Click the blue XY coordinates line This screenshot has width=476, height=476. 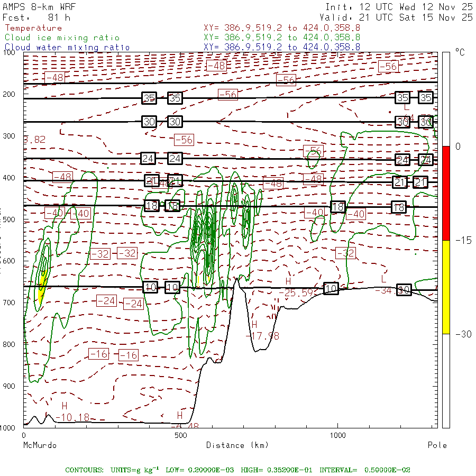tap(282, 47)
